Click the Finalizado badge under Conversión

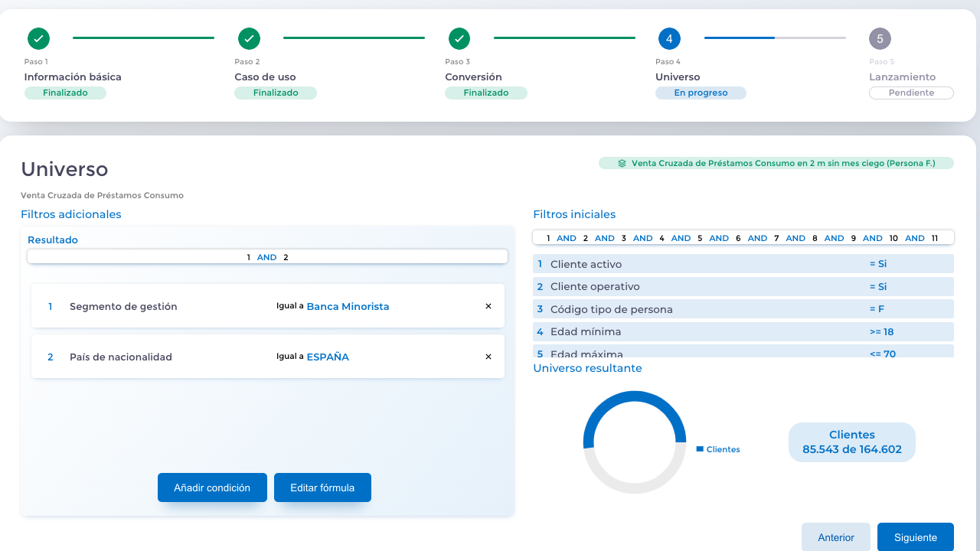pyautogui.click(x=486, y=93)
